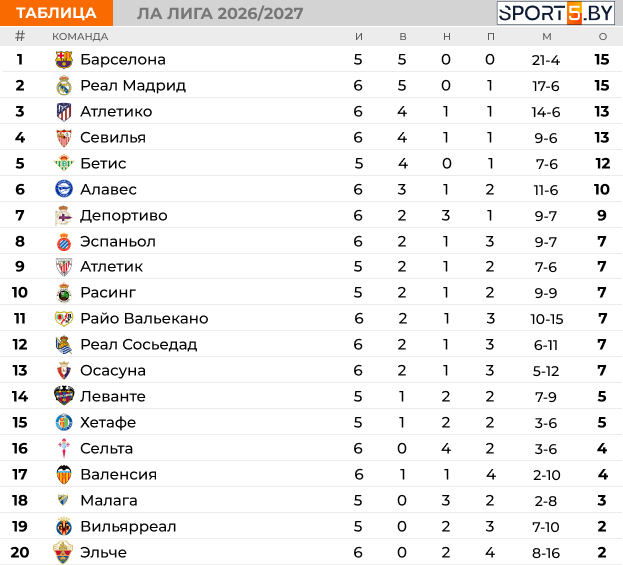Image resolution: width=623 pixels, height=565 pixels.
Task: Click the М goals column header
Action: pos(547,37)
